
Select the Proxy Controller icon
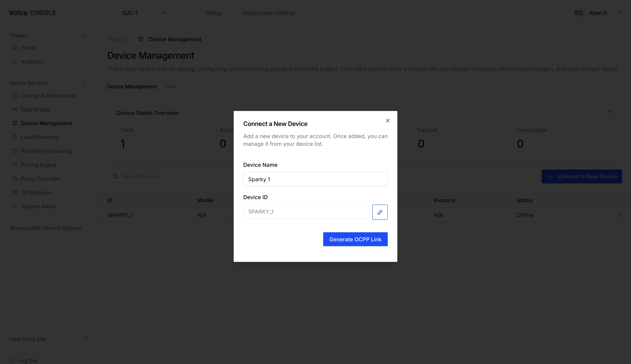(15, 179)
